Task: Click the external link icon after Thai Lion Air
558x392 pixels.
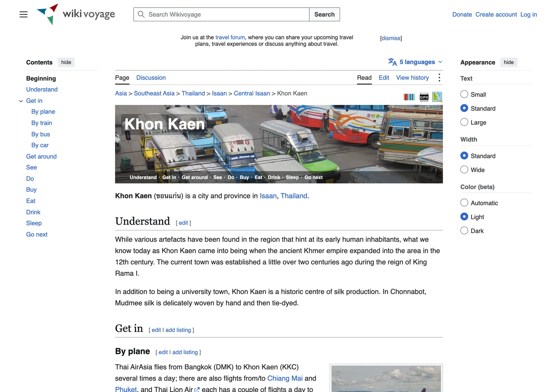Action: (197, 390)
